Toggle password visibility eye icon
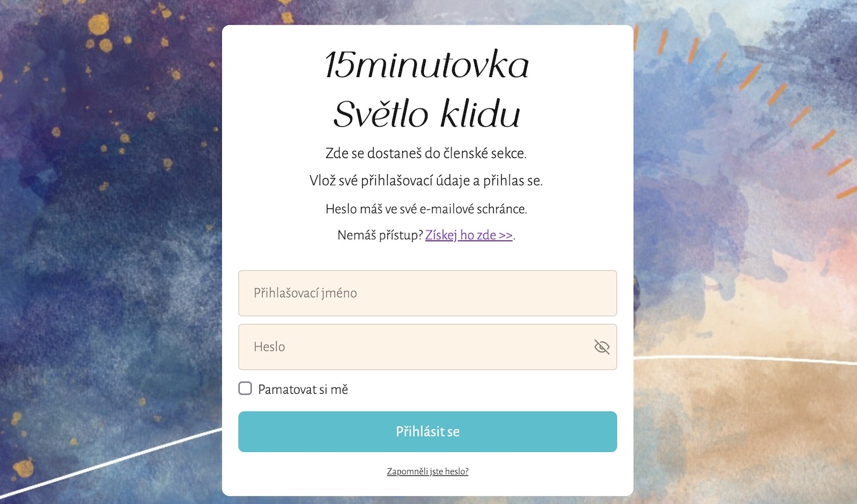 click(x=602, y=347)
